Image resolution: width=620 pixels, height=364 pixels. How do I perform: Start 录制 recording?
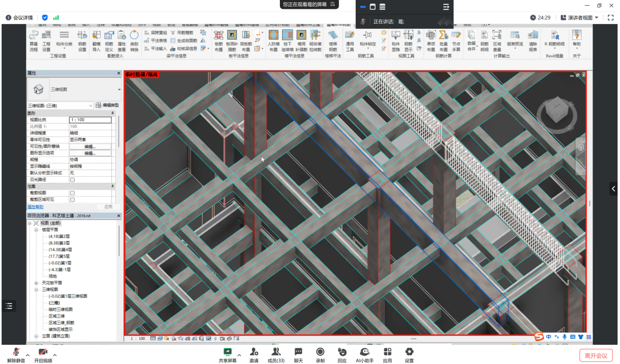click(320, 355)
